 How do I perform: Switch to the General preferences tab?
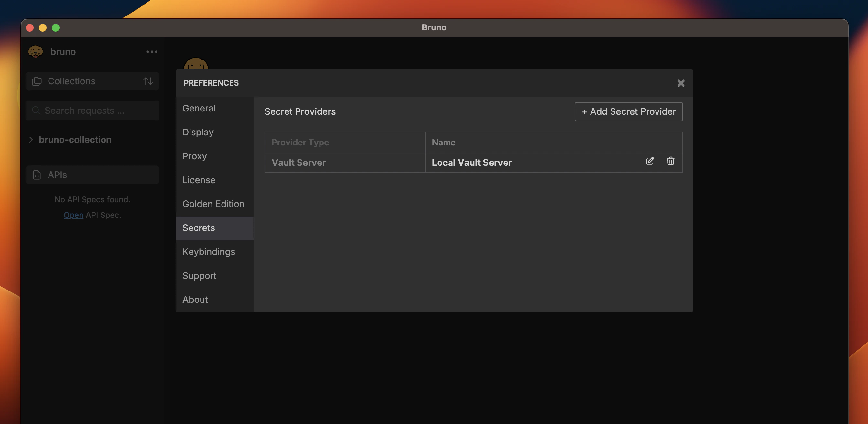(x=199, y=108)
